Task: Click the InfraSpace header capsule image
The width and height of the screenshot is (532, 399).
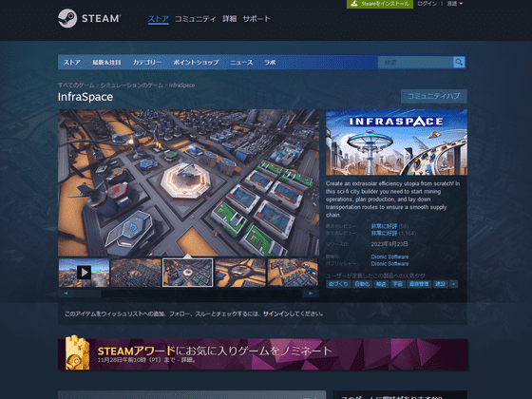Action: tap(396, 142)
